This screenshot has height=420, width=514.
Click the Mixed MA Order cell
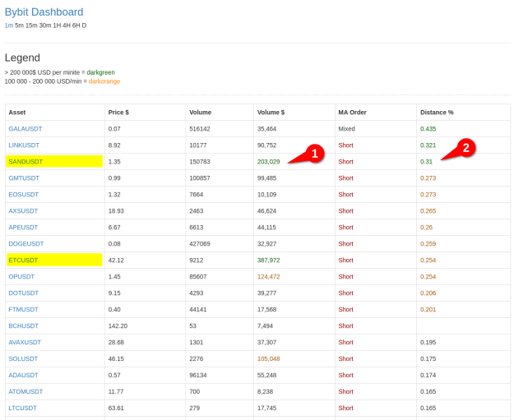346,129
